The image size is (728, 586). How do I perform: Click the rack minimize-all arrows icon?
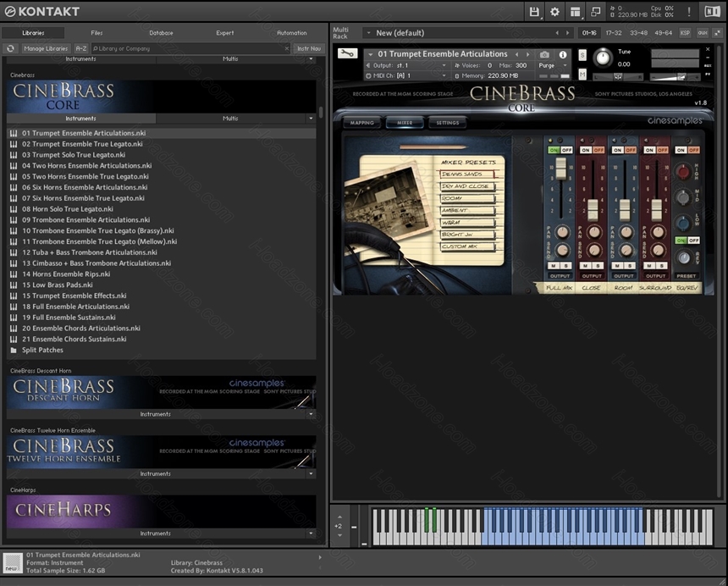pyautogui.click(x=718, y=33)
